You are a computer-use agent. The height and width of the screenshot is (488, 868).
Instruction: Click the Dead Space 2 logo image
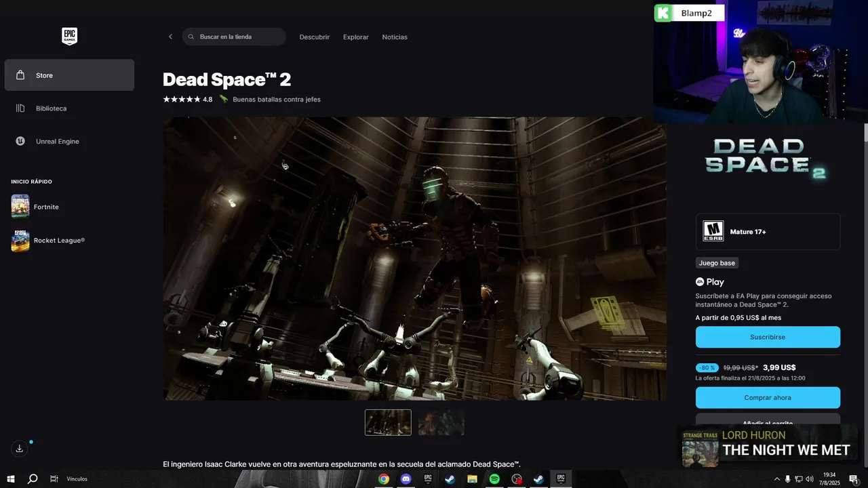click(766, 159)
